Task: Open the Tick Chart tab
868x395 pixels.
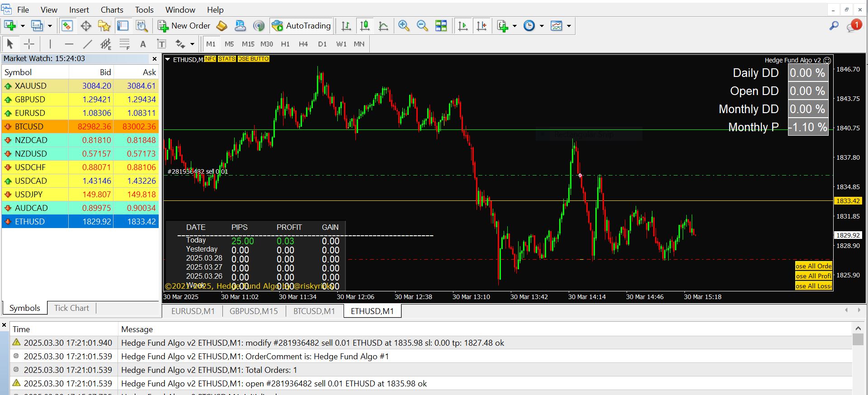Action: point(71,308)
